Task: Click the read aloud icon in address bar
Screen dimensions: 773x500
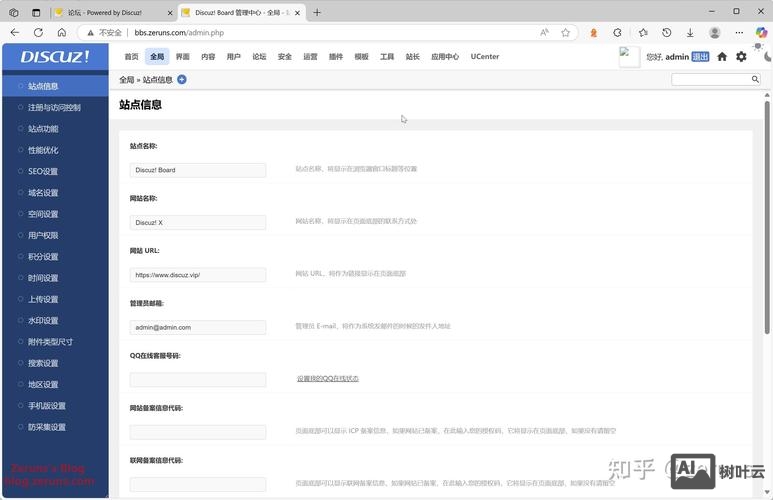Action: click(x=544, y=33)
